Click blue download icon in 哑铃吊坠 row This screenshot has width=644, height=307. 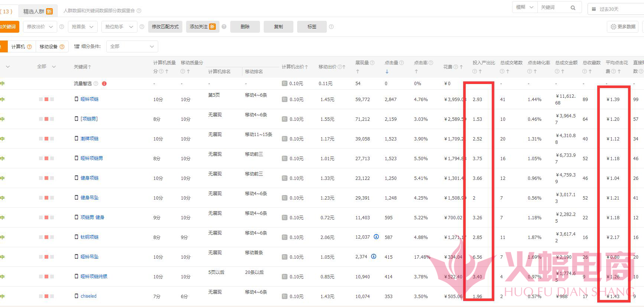coord(374,256)
